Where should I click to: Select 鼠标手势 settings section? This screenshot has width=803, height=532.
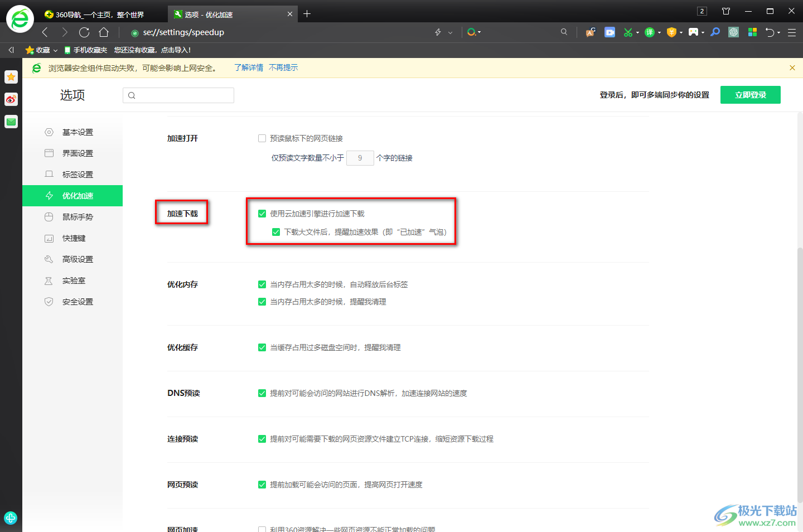coord(72,217)
